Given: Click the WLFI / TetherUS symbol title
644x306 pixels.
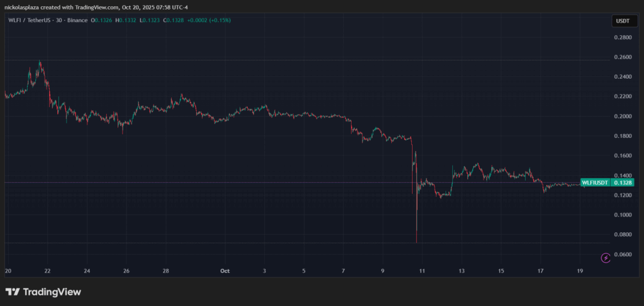Looking at the screenshot, I should tap(31, 21).
